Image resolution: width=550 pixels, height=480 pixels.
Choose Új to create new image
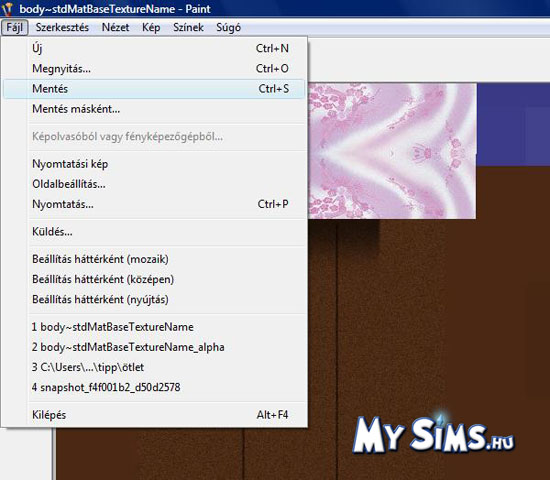click(154, 48)
